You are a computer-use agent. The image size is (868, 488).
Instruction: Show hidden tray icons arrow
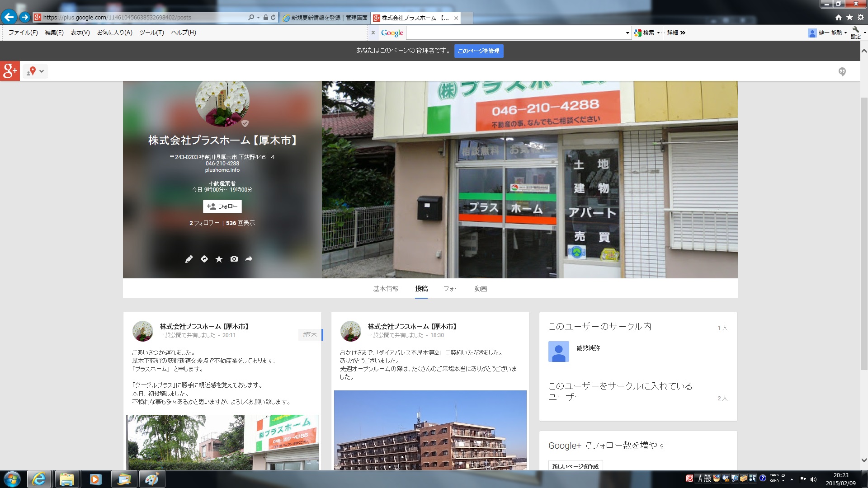pos(792,479)
